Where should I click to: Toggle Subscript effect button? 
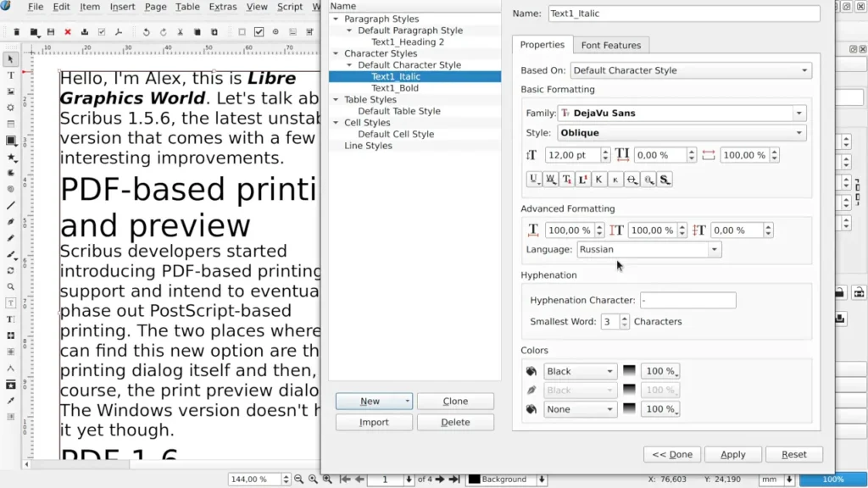point(566,180)
